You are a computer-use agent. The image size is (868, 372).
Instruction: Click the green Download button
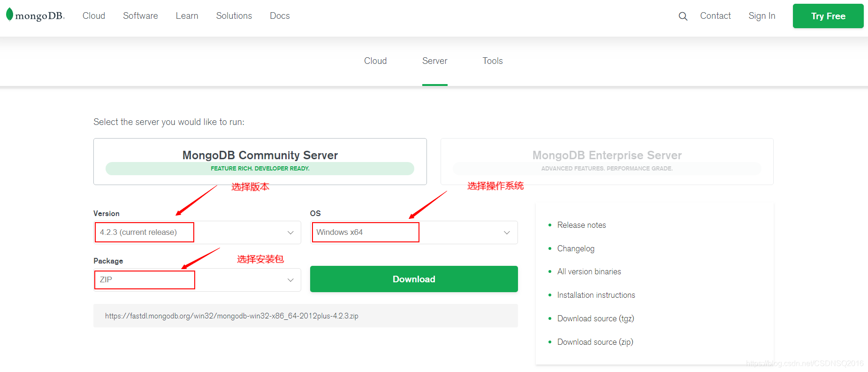click(x=414, y=279)
